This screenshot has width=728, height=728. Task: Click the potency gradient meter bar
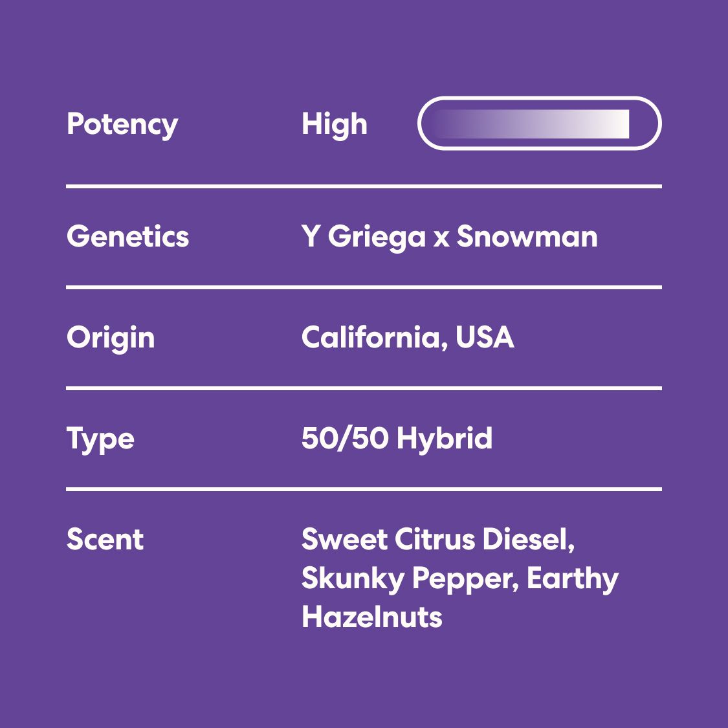(x=540, y=124)
